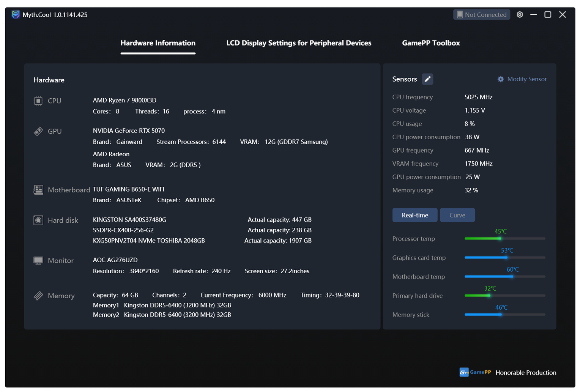Click the Actual capacity: 1907 GB text
Screen dimensions: 583x392
point(278,241)
